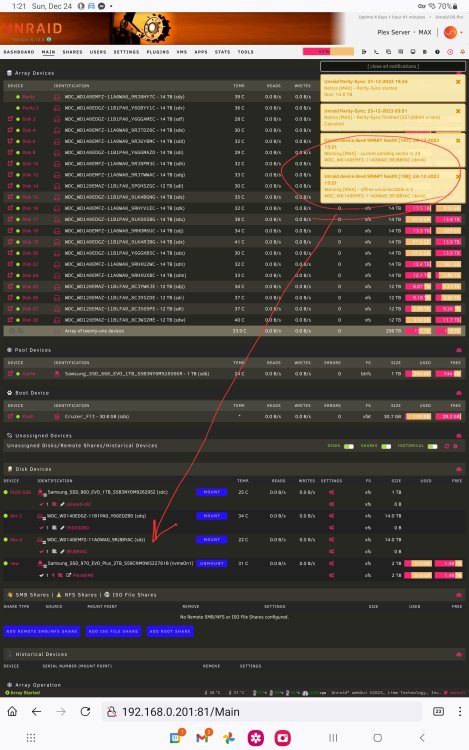The image size is (469, 750).
Task: Toggle the Historical switch in Unassigned Devices
Action: tap(433, 446)
